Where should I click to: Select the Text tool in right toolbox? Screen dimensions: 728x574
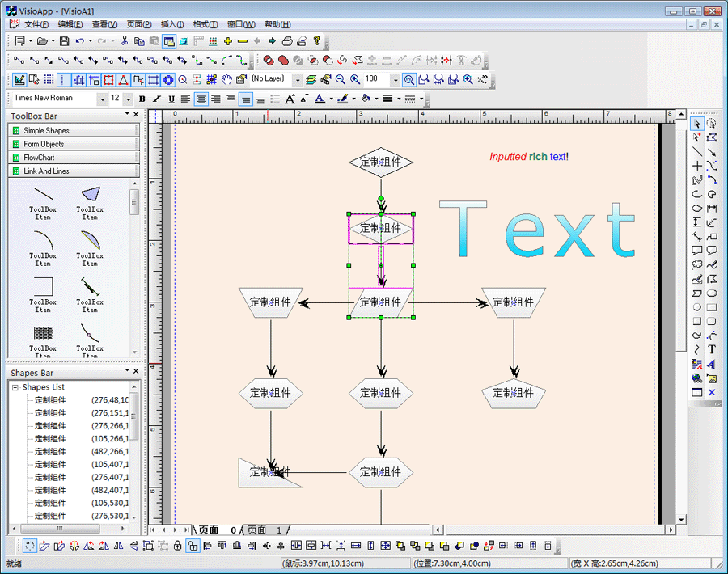coord(712,350)
